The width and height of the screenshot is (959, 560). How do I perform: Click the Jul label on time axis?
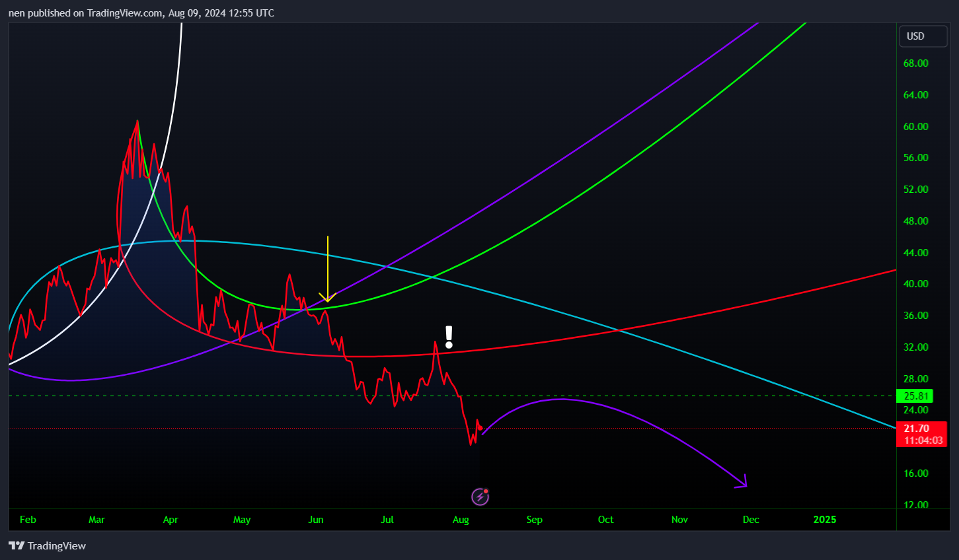[x=387, y=520]
